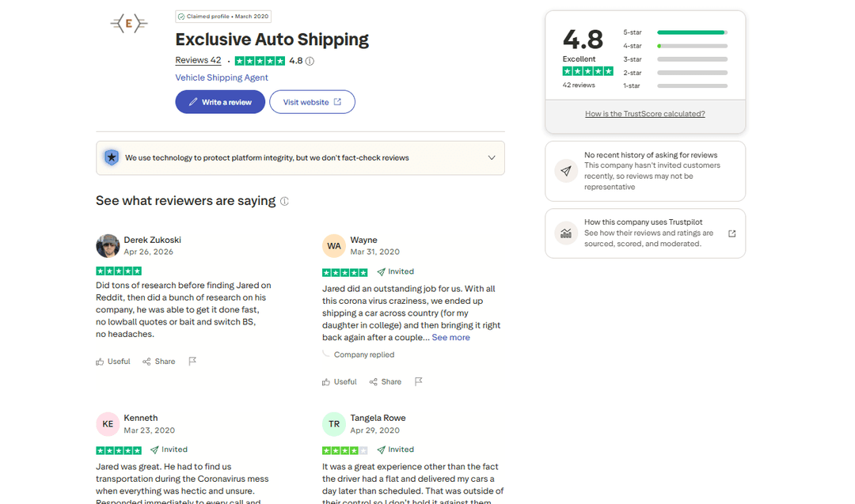Open the Reviews 42 link
Viewport: 855px width, 504px height.
click(x=198, y=60)
